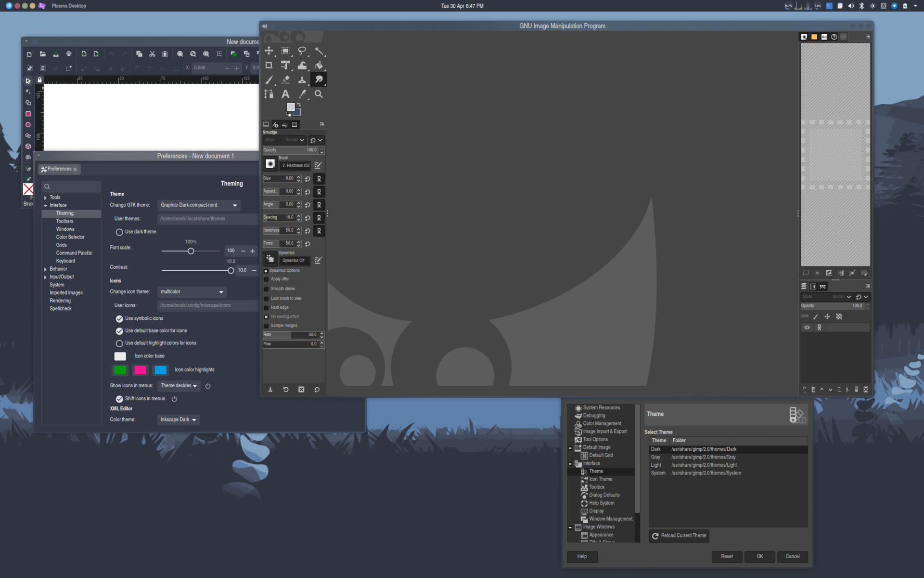Image resolution: width=924 pixels, height=578 pixels.
Task: Collapse the Dynamics Options expander
Action: 266,271
